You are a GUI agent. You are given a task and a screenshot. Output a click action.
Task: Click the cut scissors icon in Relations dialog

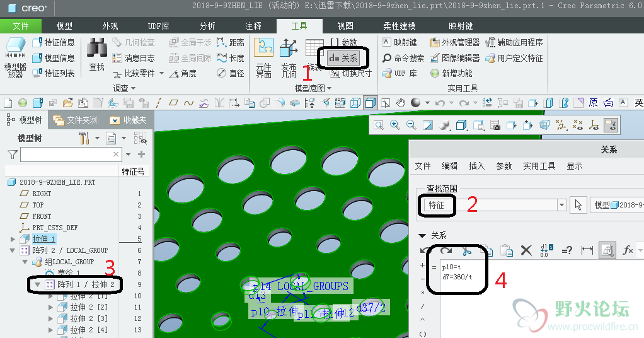pyautogui.click(x=466, y=250)
